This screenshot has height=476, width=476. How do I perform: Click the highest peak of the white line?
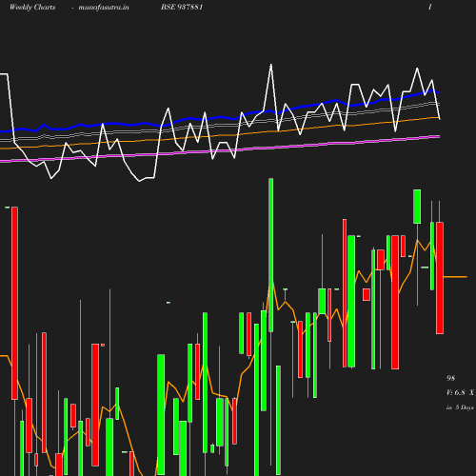pyautogui.click(x=270, y=65)
